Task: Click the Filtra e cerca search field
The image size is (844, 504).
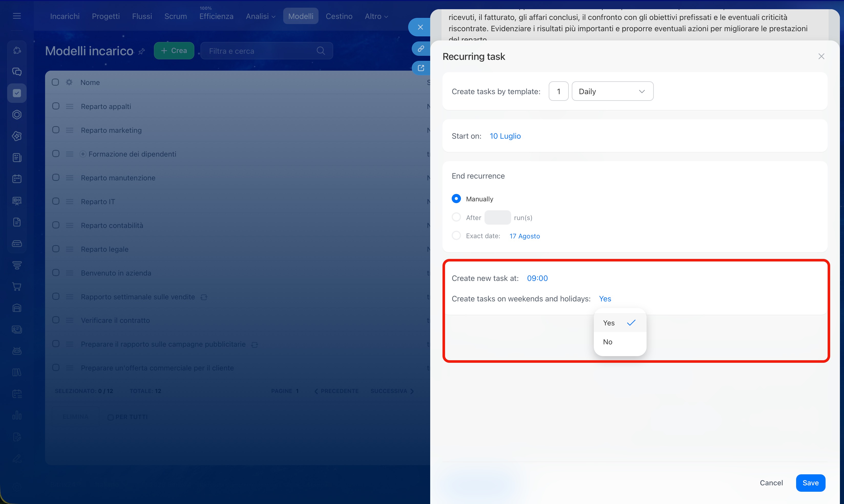Action: 267,51
